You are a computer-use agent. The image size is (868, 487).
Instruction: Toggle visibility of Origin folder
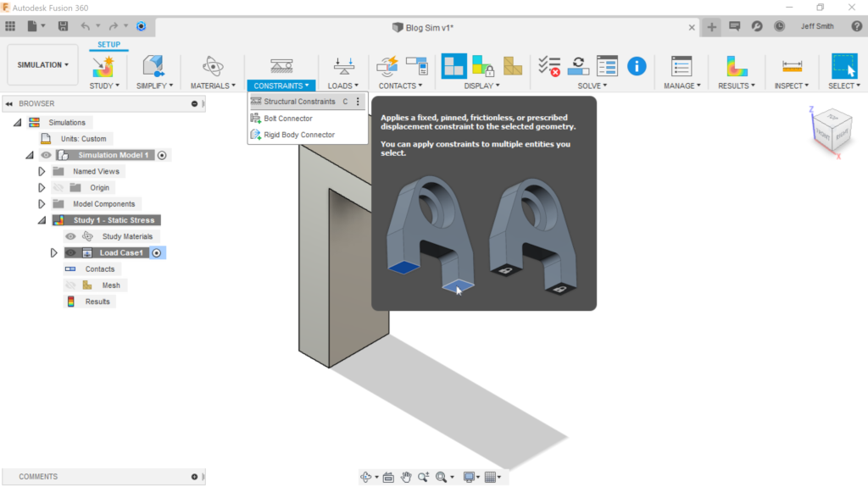click(x=58, y=188)
